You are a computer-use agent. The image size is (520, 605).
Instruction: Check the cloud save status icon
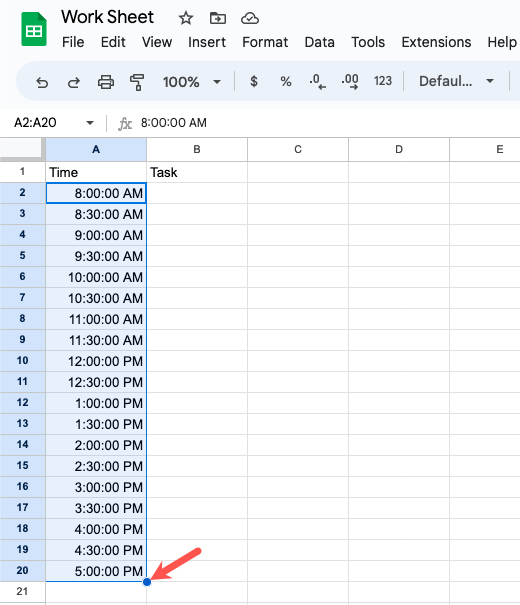click(x=250, y=18)
